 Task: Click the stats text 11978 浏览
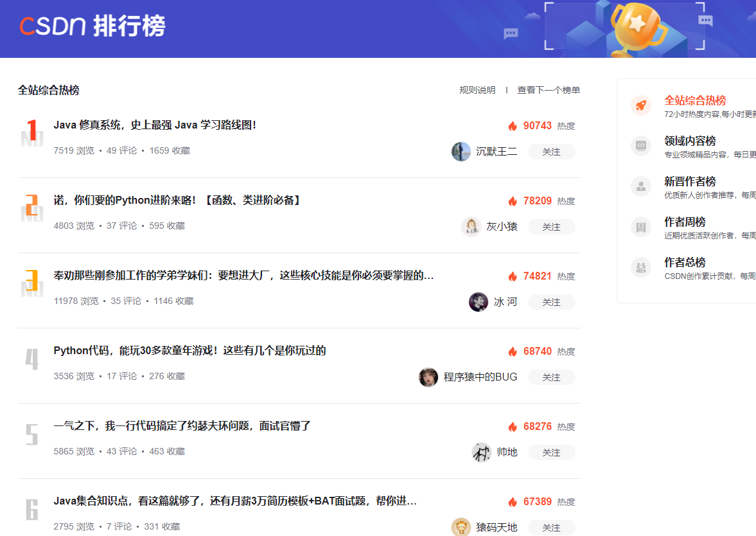coord(76,301)
